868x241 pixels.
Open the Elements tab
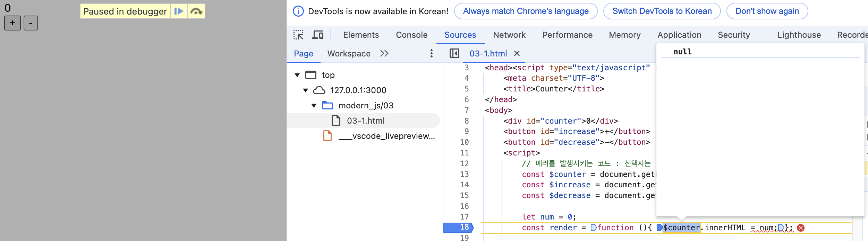coord(361,35)
